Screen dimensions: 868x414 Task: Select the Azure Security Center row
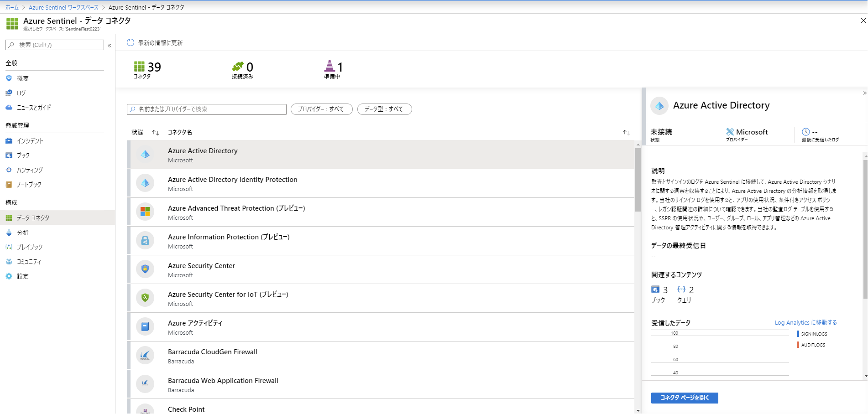click(381, 269)
